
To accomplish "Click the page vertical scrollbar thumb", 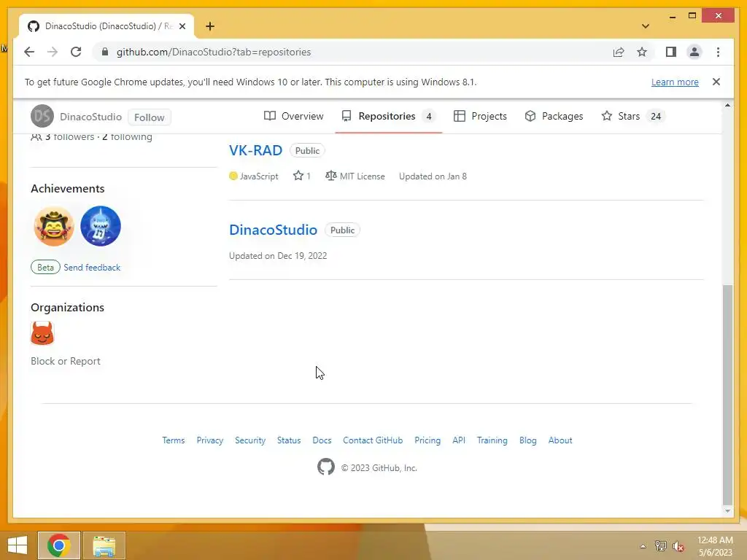I will 727,394.
